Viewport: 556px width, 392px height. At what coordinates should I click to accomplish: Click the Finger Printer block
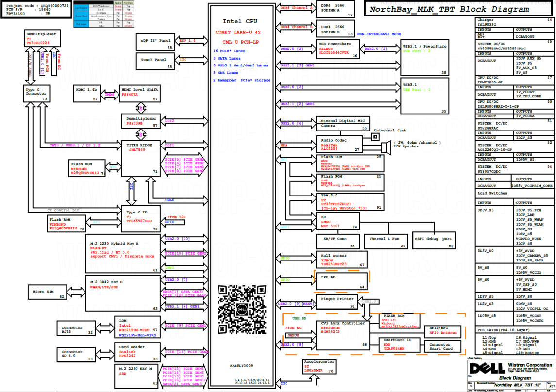[x=337, y=302]
